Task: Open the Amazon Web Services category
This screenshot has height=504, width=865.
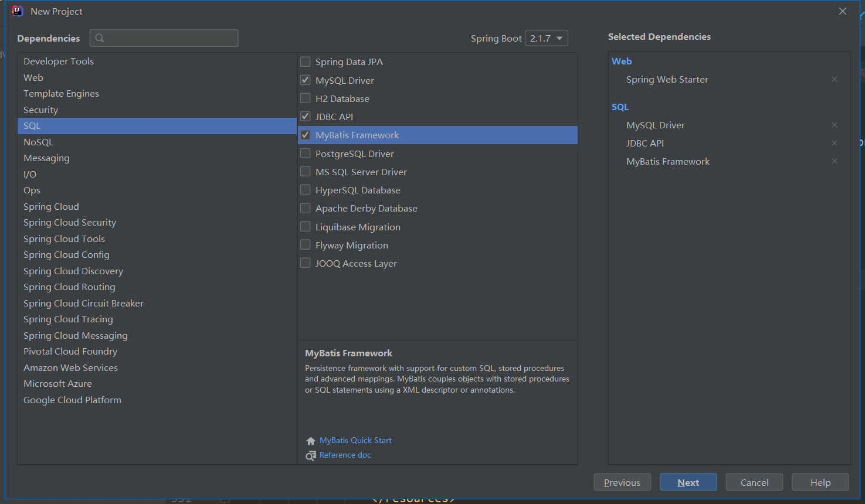Action: (x=157, y=367)
